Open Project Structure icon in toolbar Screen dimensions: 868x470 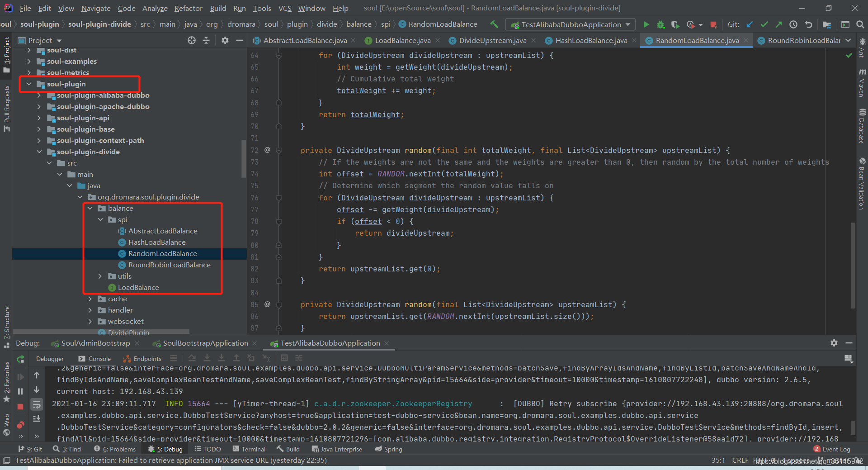pyautogui.click(x=827, y=24)
